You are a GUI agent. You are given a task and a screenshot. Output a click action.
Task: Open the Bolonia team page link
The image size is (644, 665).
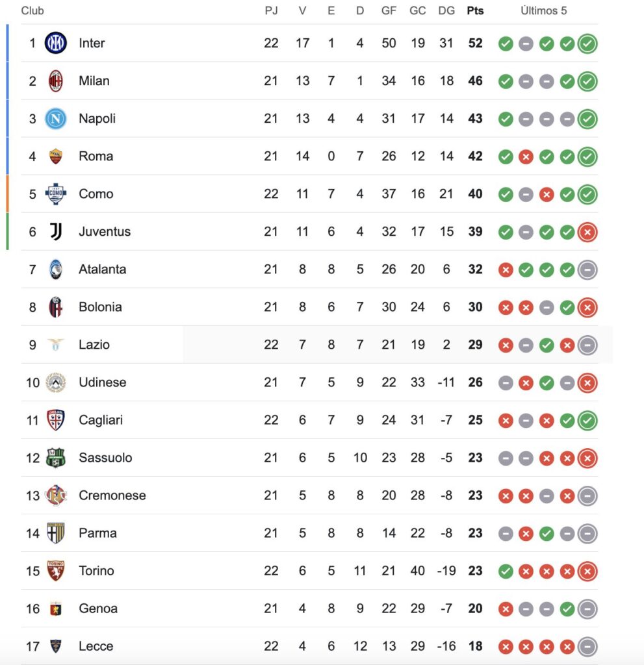tap(100, 307)
